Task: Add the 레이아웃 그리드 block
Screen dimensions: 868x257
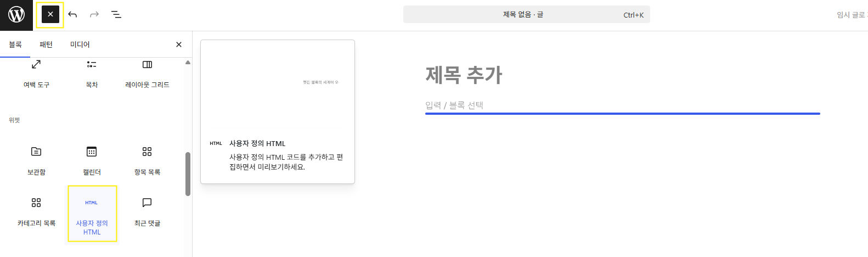Action: pyautogui.click(x=147, y=74)
